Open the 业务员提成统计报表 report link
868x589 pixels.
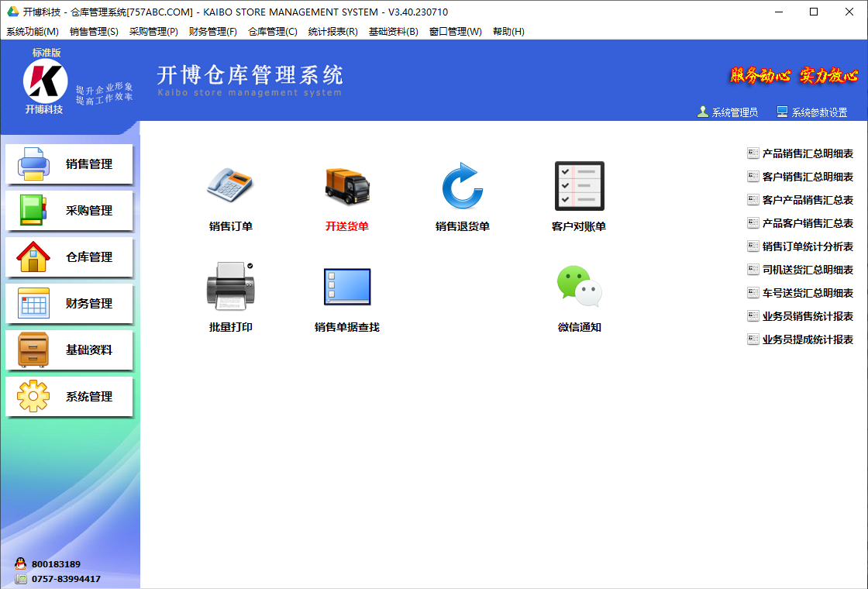[808, 339]
